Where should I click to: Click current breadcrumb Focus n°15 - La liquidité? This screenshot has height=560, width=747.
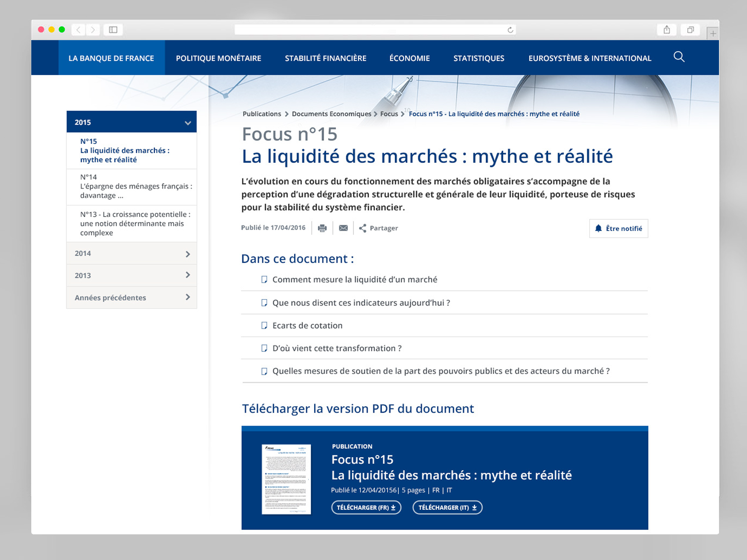[x=494, y=114]
